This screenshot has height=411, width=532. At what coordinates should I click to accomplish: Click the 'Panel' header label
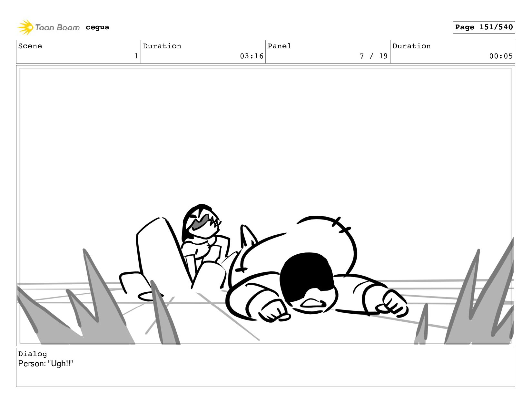point(280,46)
